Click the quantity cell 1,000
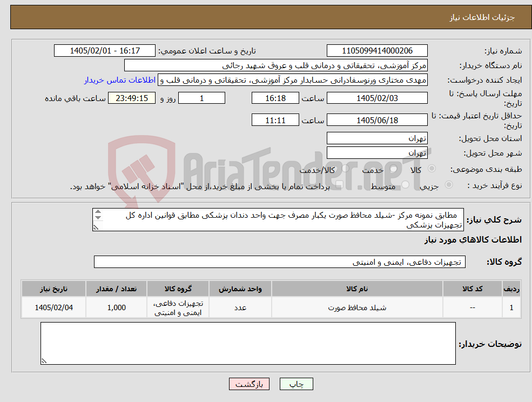 pyautogui.click(x=116, y=307)
